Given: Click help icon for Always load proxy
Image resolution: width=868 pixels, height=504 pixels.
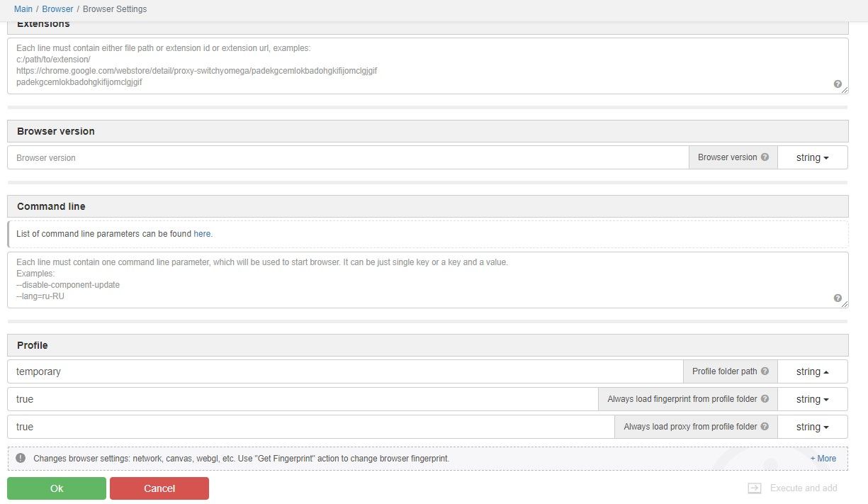Looking at the screenshot, I should pyautogui.click(x=765, y=427).
